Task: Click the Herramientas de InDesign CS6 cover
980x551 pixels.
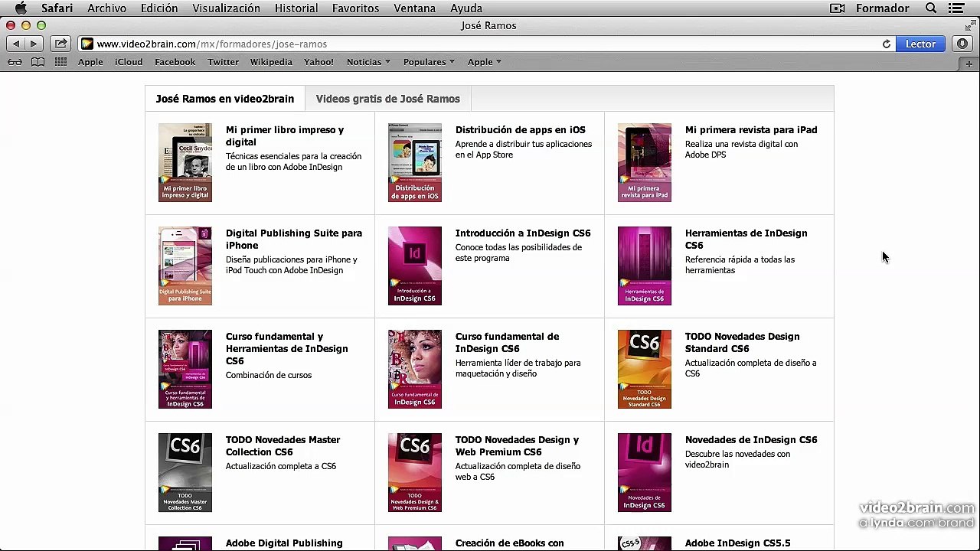Action: click(x=645, y=266)
